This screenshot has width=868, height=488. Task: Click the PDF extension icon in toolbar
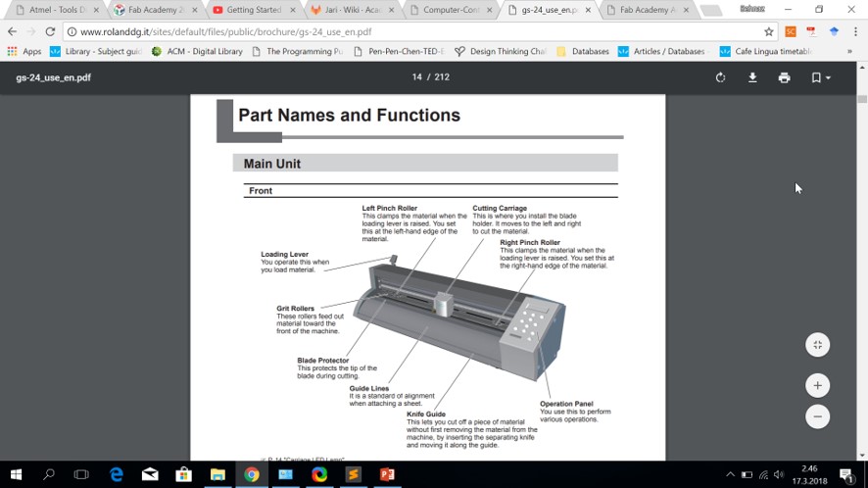[x=811, y=31]
